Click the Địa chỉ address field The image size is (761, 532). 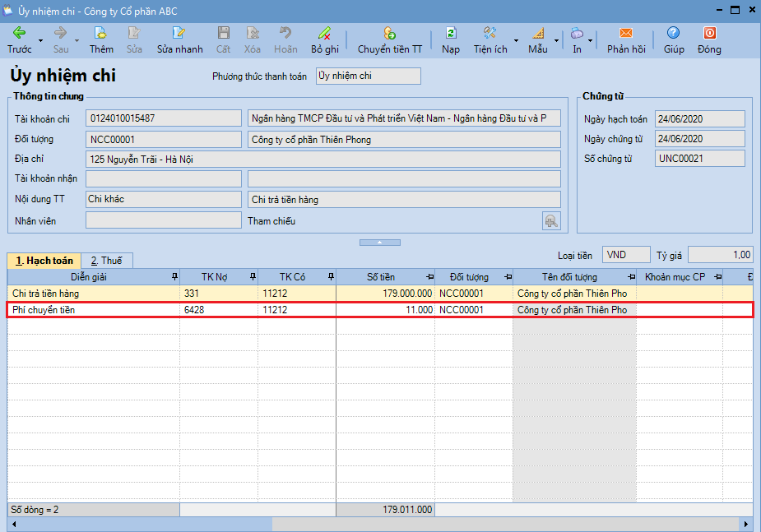tap(323, 159)
